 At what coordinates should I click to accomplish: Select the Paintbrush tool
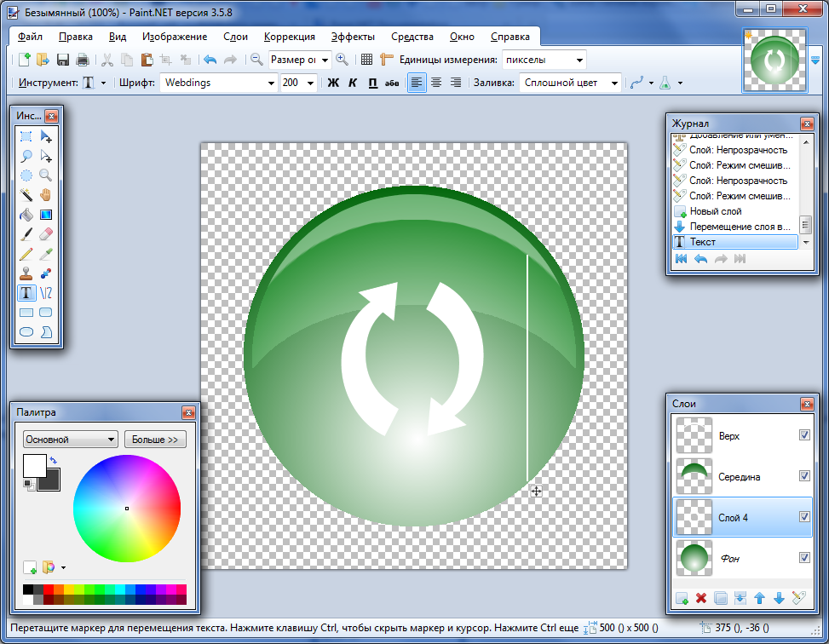[x=26, y=234]
